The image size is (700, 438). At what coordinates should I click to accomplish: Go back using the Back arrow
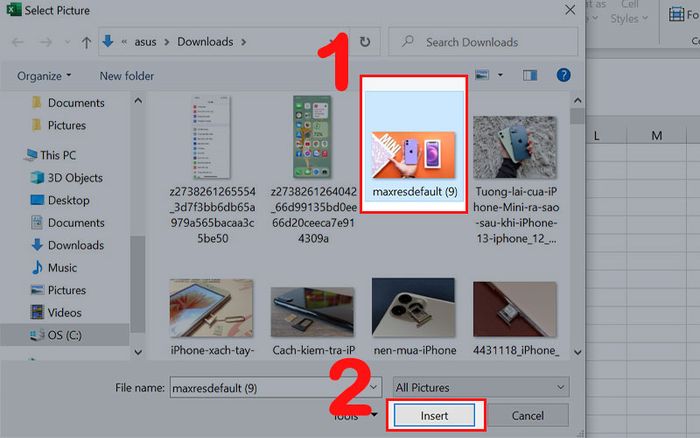17,42
